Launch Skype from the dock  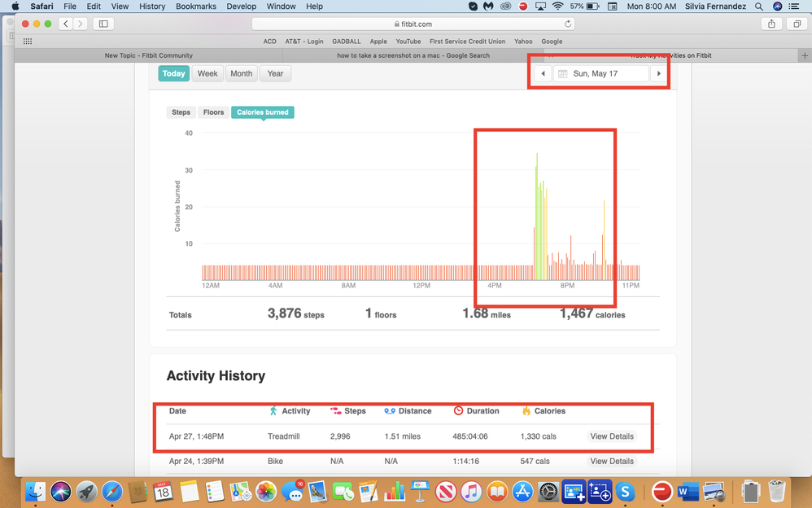625,492
